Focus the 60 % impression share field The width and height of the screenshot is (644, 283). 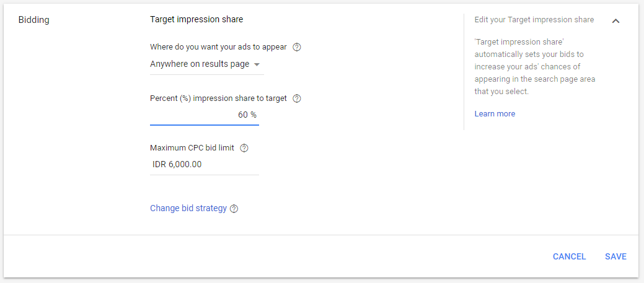click(205, 115)
